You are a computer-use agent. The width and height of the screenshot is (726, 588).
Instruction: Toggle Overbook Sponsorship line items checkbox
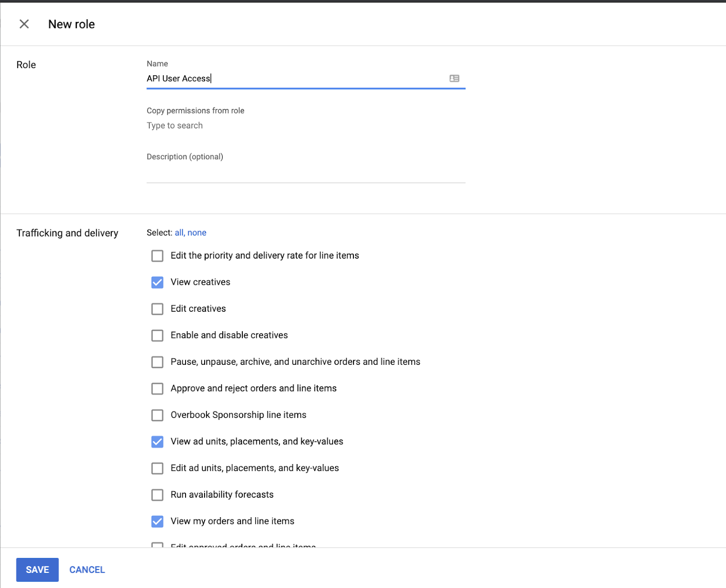(x=157, y=415)
